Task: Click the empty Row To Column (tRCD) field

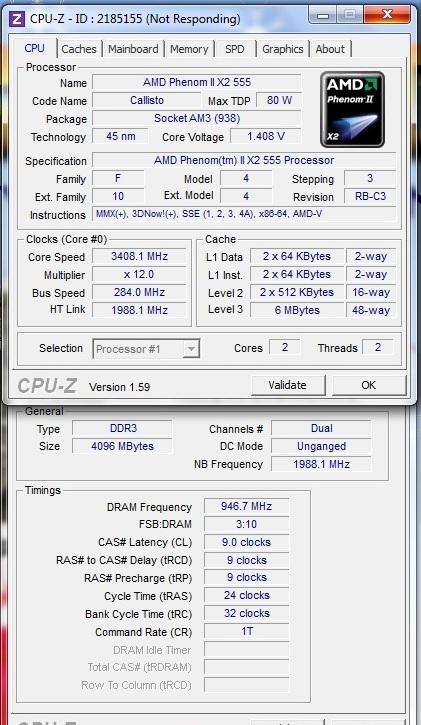Action: coord(246,685)
